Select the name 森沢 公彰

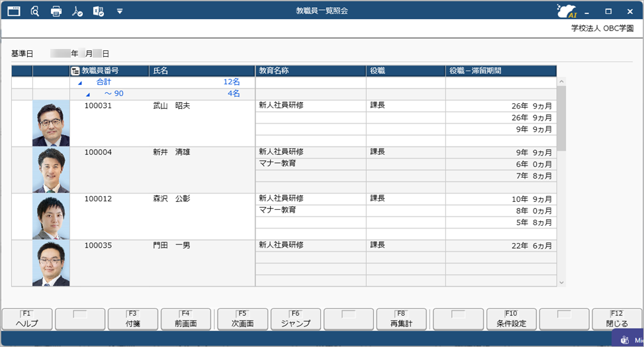tap(171, 199)
